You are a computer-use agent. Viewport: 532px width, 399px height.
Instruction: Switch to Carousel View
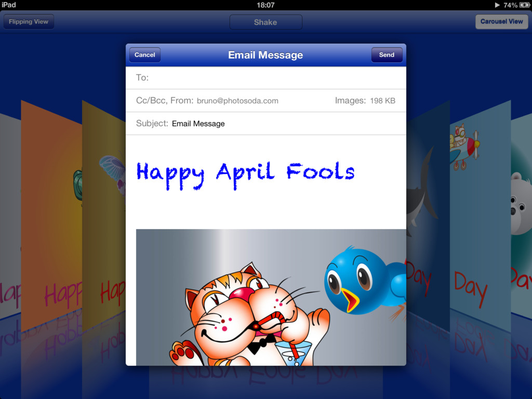click(501, 22)
